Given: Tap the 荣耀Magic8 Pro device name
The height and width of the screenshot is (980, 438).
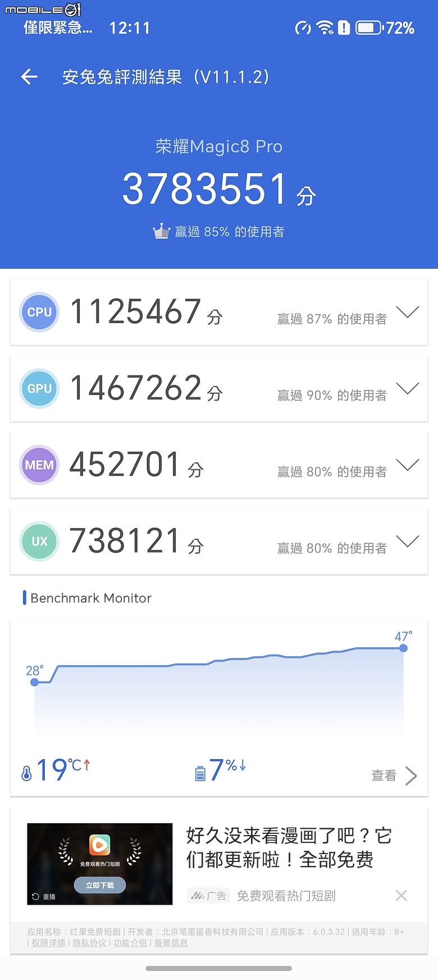Looking at the screenshot, I should point(219,147).
